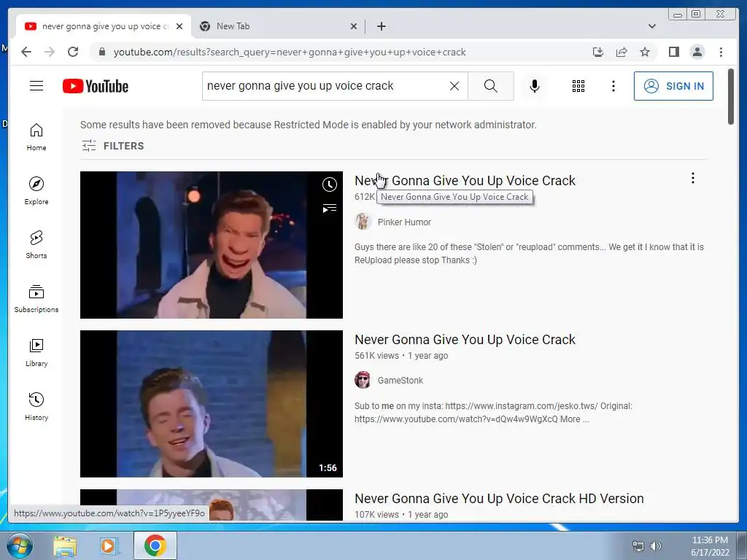
Task: Open the volume speaker tray icon
Action: [x=656, y=546]
